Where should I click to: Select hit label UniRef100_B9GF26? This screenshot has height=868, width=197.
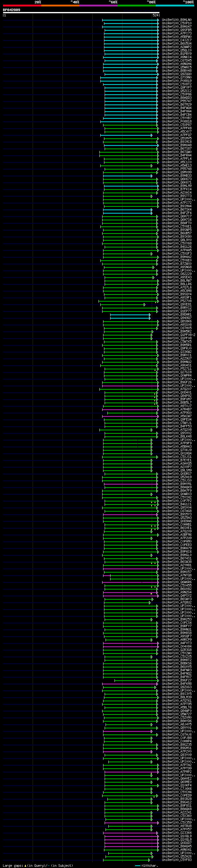(177, 382)
